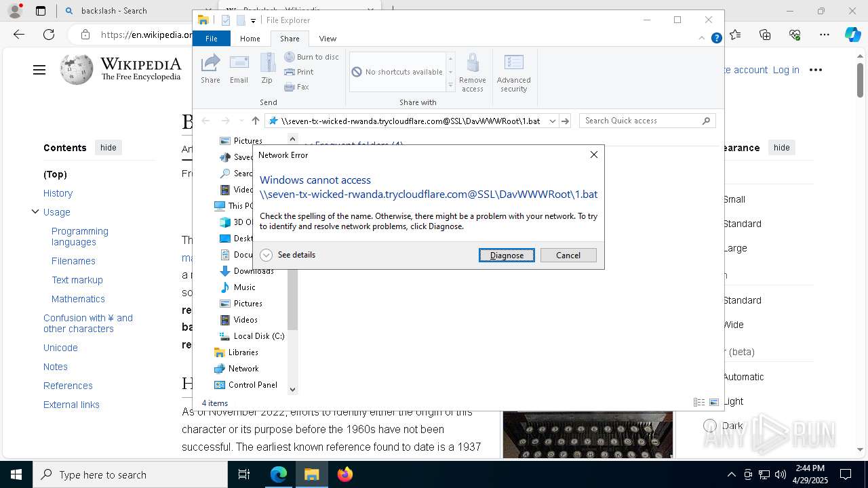Switch to the Home ribbon tab
The width and height of the screenshot is (868, 488).
coord(250,39)
